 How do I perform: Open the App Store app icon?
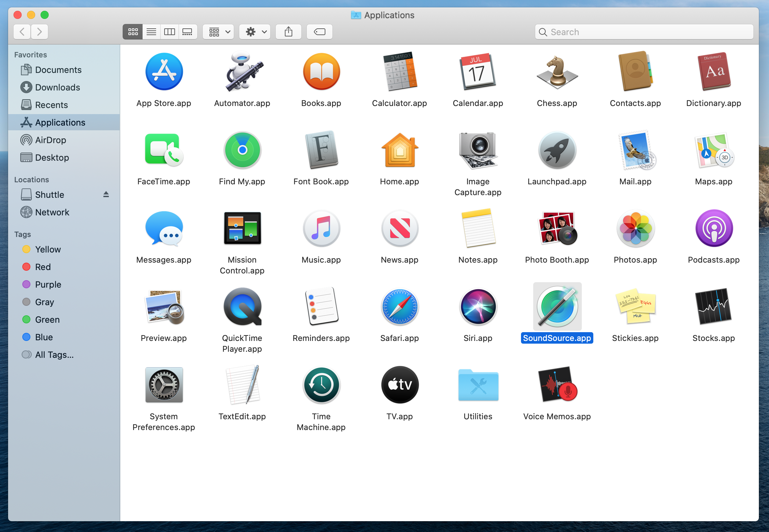click(x=164, y=71)
